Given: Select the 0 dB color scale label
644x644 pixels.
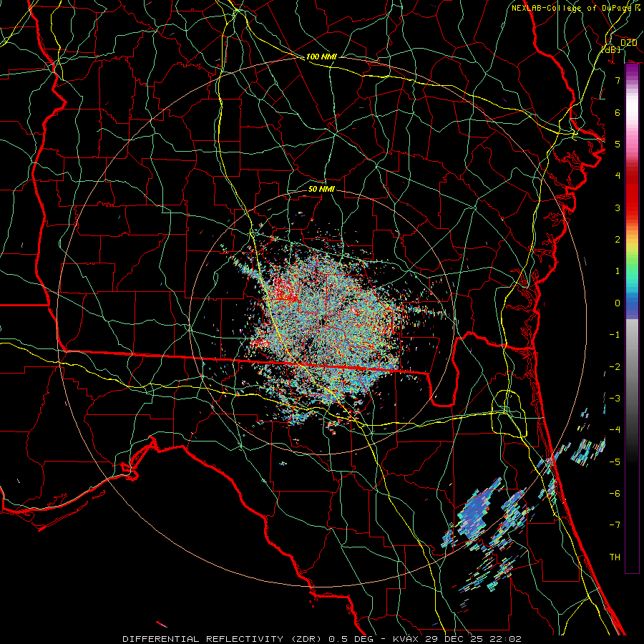Looking at the screenshot, I should coord(618,303).
